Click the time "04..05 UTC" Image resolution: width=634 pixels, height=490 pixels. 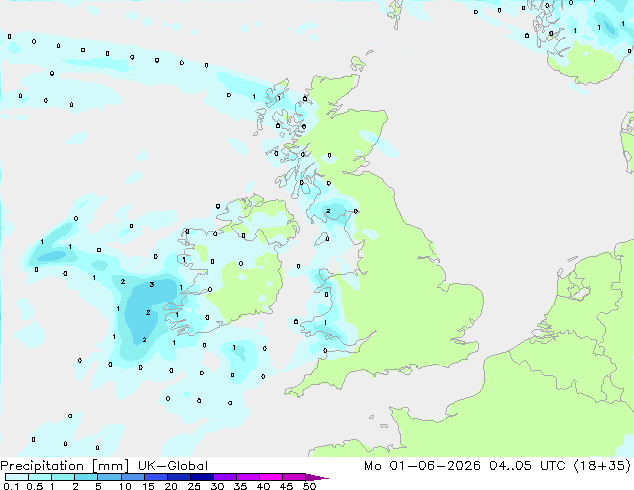coord(527,466)
